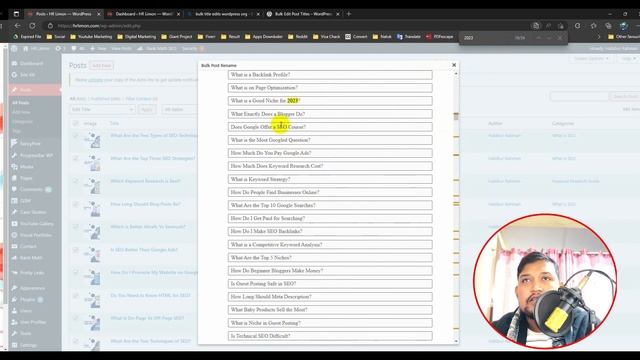The width and height of the screenshot is (640, 360).
Task: Expand the Help panel
Action: click(628, 59)
